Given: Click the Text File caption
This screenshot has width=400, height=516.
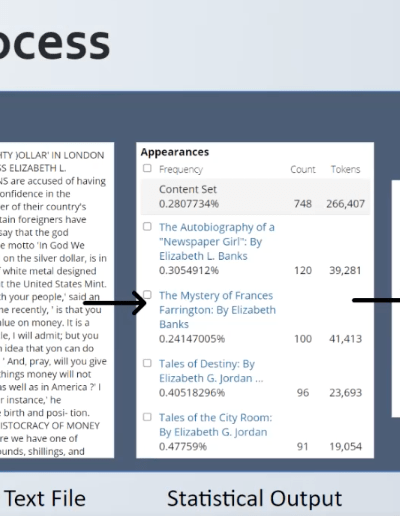Looking at the screenshot, I should pos(45,498).
